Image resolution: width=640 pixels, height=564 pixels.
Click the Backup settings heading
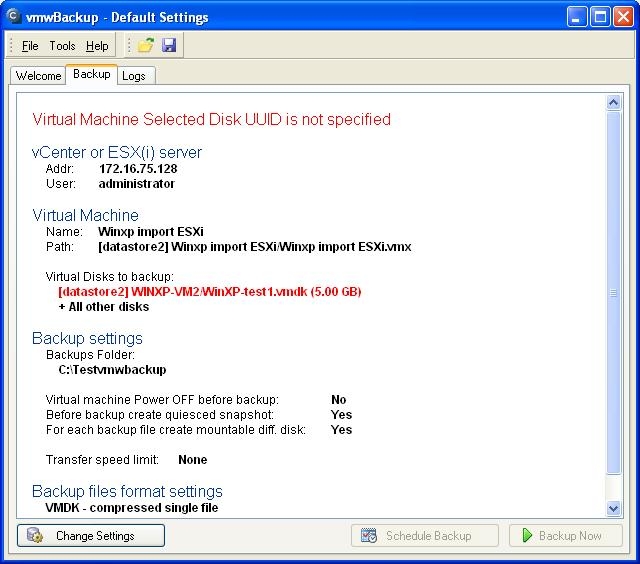coord(87,338)
